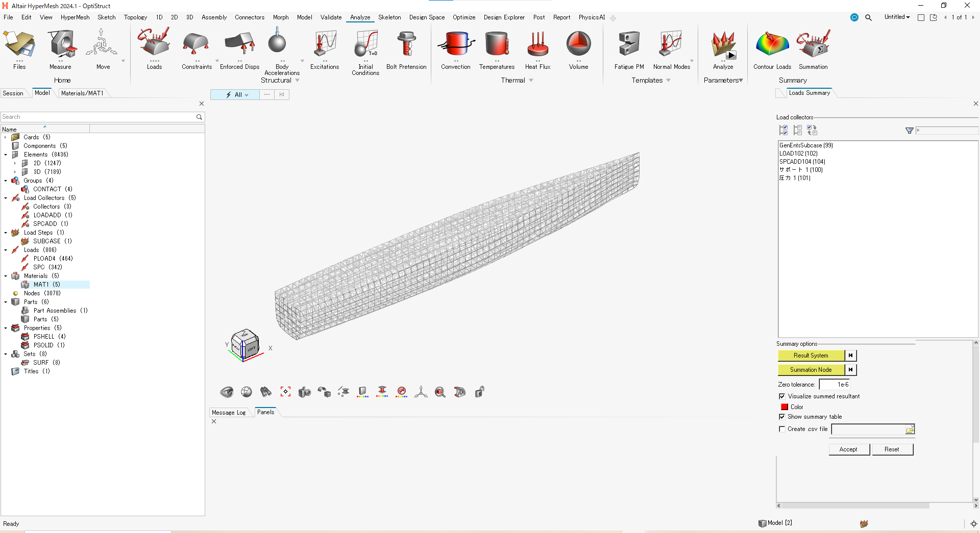Open the Excitations tool
This screenshot has height=533, width=980.
(x=325, y=43)
